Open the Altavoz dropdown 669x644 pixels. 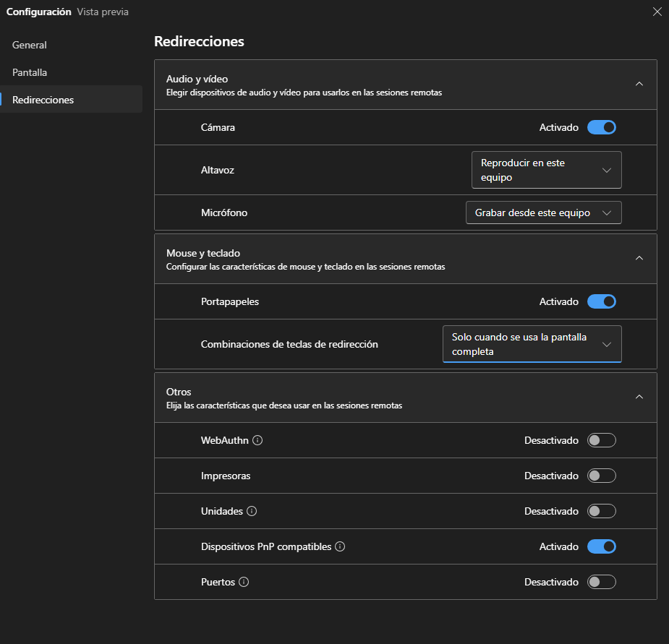click(x=547, y=170)
